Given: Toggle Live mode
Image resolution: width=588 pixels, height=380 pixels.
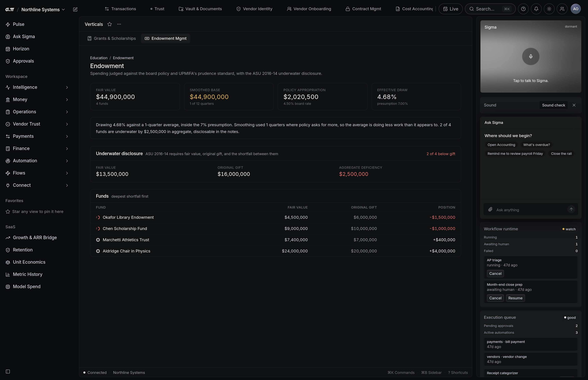Looking at the screenshot, I should pos(451,9).
